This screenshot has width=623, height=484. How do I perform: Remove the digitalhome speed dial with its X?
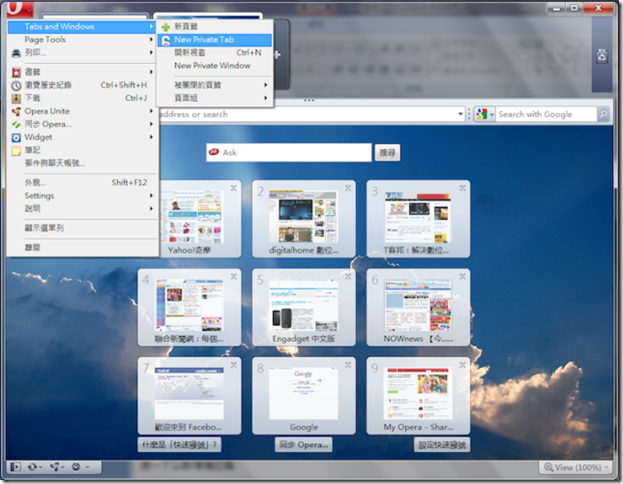(x=348, y=188)
